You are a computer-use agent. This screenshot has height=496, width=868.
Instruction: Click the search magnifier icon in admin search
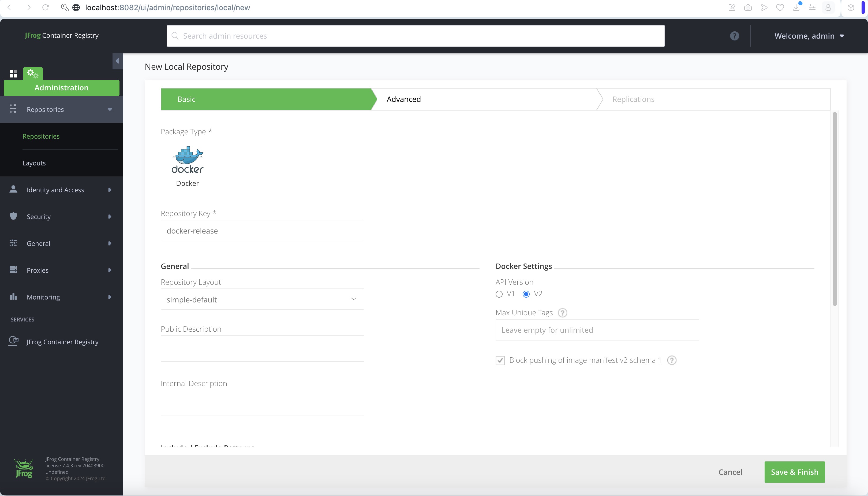pos(175,36)
